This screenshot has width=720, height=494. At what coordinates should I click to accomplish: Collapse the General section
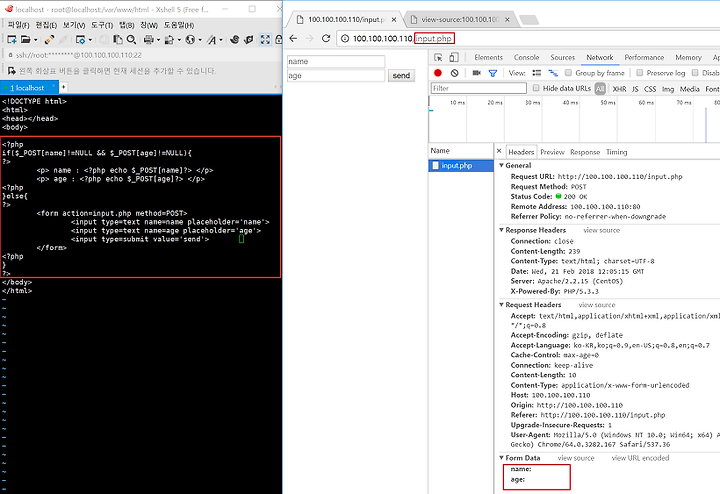(502, 165)
